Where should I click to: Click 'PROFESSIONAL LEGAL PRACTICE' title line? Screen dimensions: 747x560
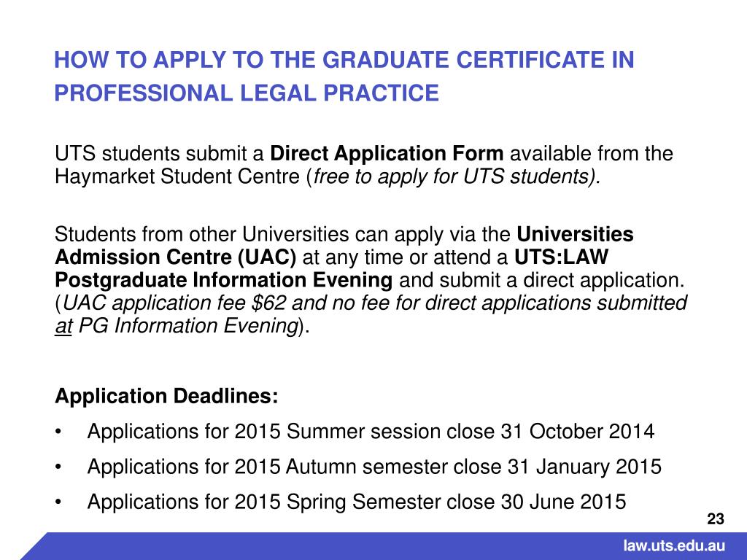pyautogui.click(x=247, y=93)
